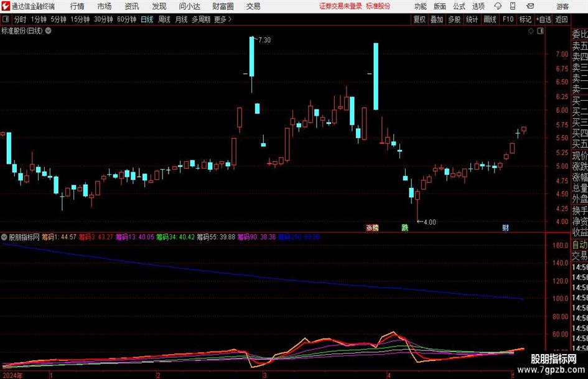Click the 统计 statistics button
The width and height of the screenshot is (588, 379).
pyautogui.click(x=472, y=19)
